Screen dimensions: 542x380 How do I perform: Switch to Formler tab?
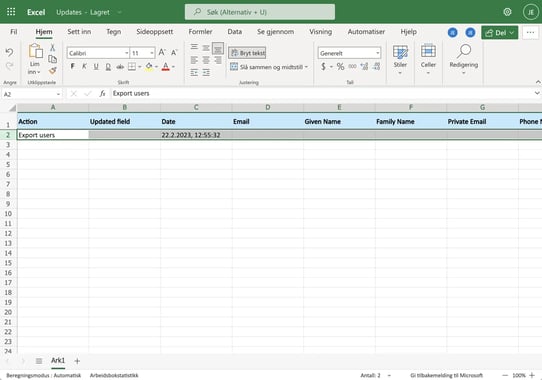point(200,32)
